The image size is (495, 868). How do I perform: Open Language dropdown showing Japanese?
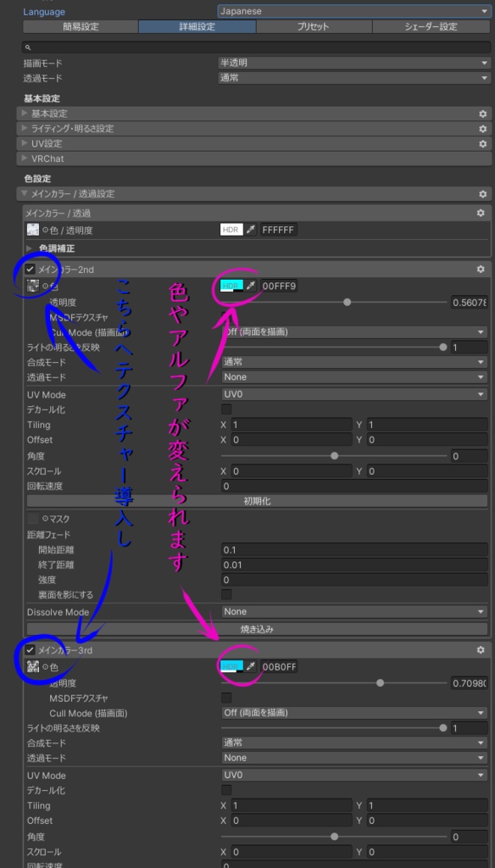tap(354, 11)
